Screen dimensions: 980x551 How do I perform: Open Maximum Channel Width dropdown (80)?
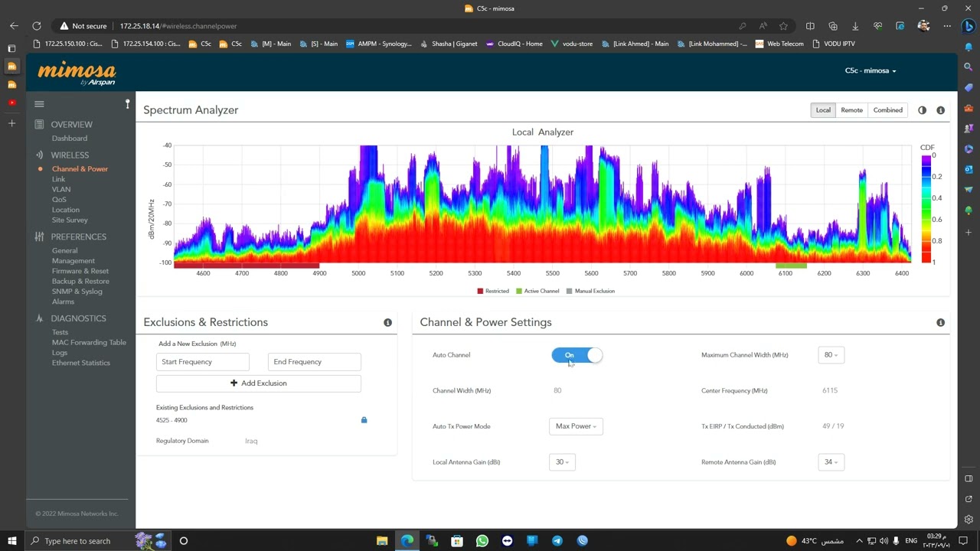[x=831, y=355]
